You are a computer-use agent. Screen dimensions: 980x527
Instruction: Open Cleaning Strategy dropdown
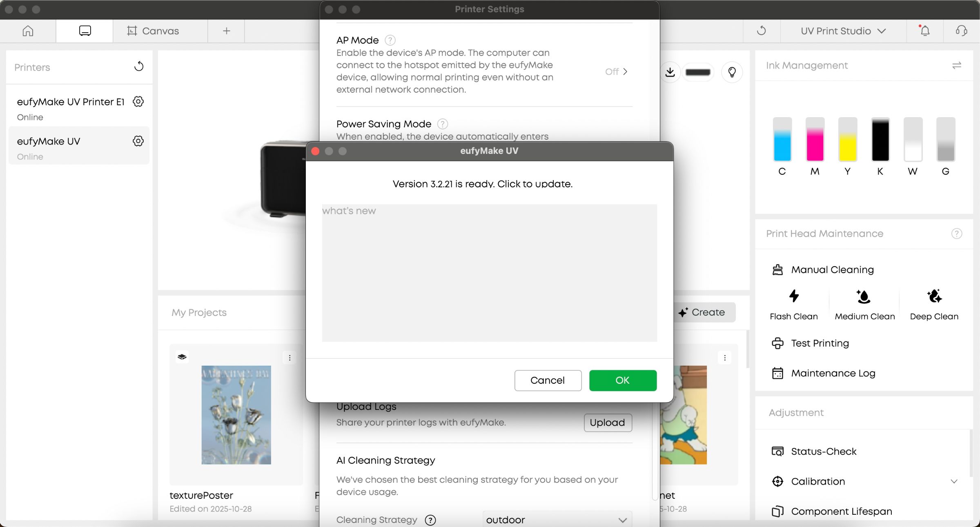coord(557,520)
